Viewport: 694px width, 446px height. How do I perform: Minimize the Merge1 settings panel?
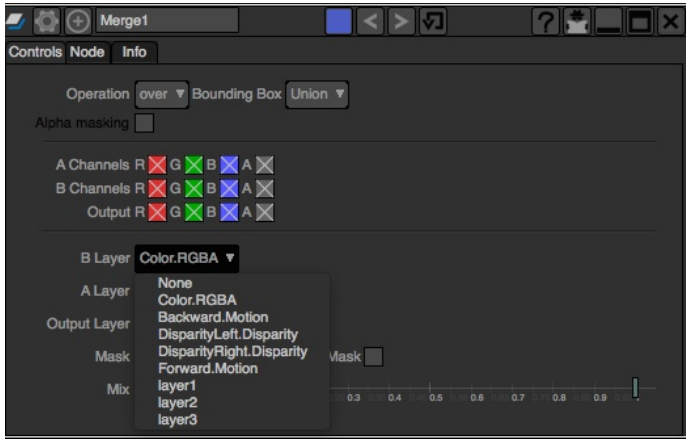pyautogui.click(x=609, y=21)
